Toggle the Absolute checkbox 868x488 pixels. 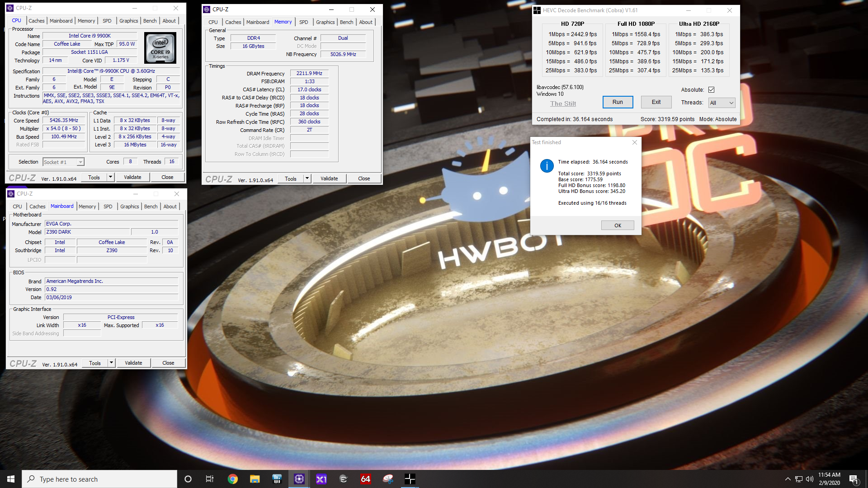(711, 89)
